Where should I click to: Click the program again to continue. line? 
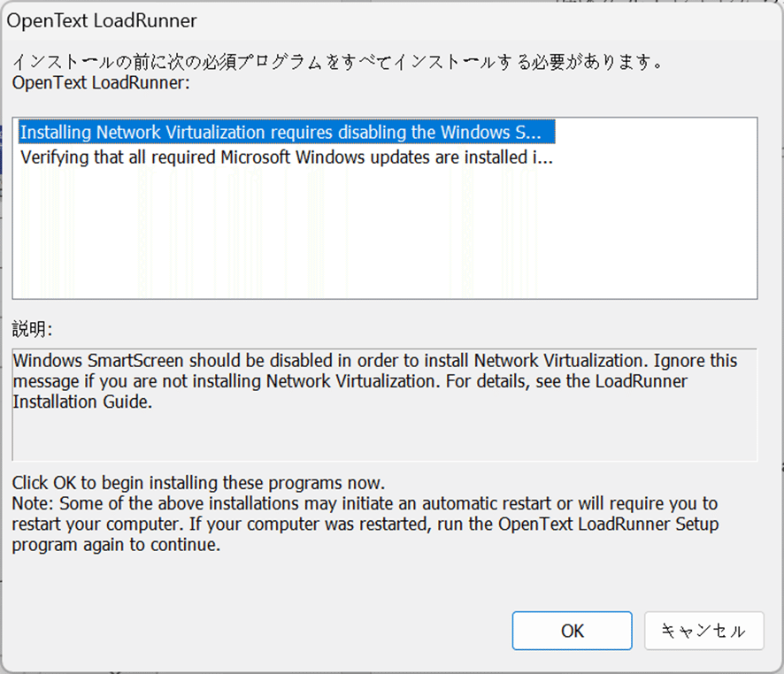click(116, 545)
